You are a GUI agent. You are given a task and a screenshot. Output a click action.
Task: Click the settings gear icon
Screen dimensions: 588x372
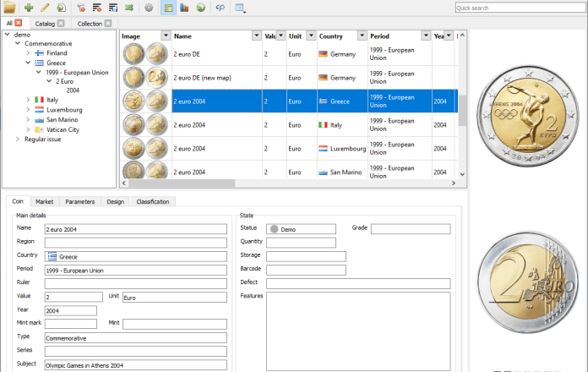tap(149, 8)
